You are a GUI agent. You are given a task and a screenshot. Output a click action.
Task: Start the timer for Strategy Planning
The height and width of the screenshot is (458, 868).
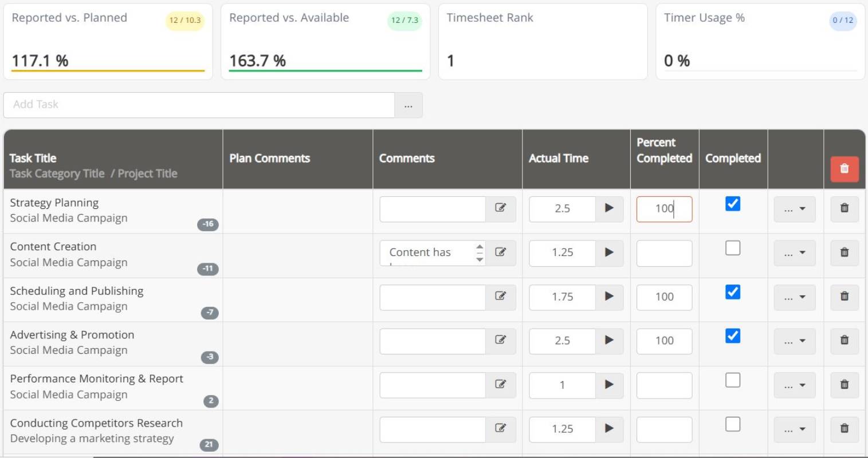click(x=609, y=209)
